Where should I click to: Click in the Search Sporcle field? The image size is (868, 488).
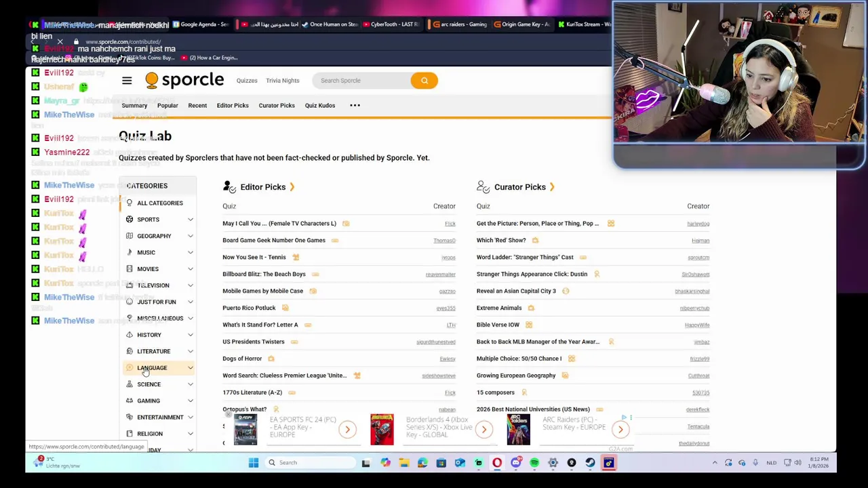tap(361, 81)
